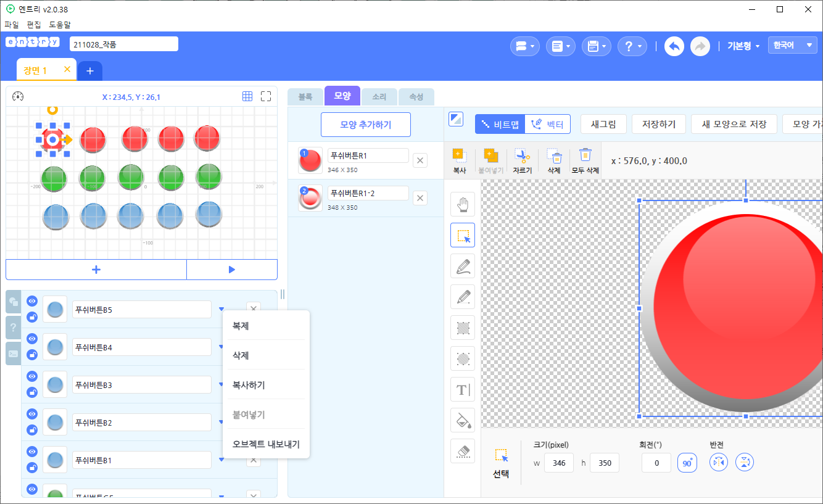The height and width of the screenshot is (504, 823).
Task: Open the language dropdown 한국어
Action: coord(792,45)
